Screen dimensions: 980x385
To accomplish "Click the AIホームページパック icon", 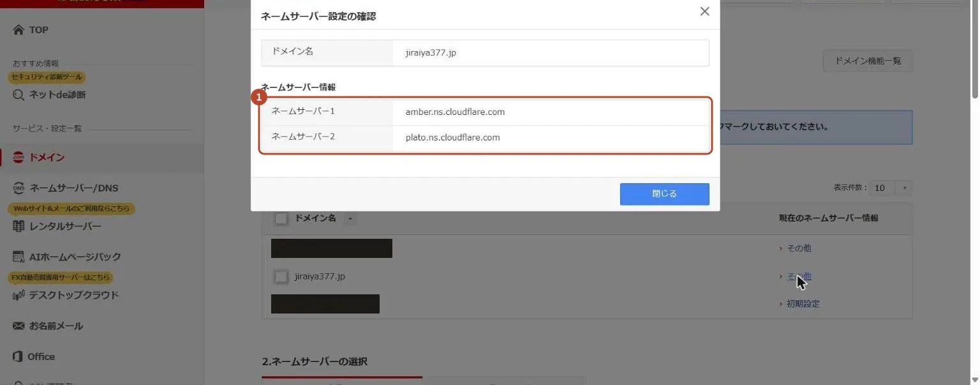I will coord(19,257).
